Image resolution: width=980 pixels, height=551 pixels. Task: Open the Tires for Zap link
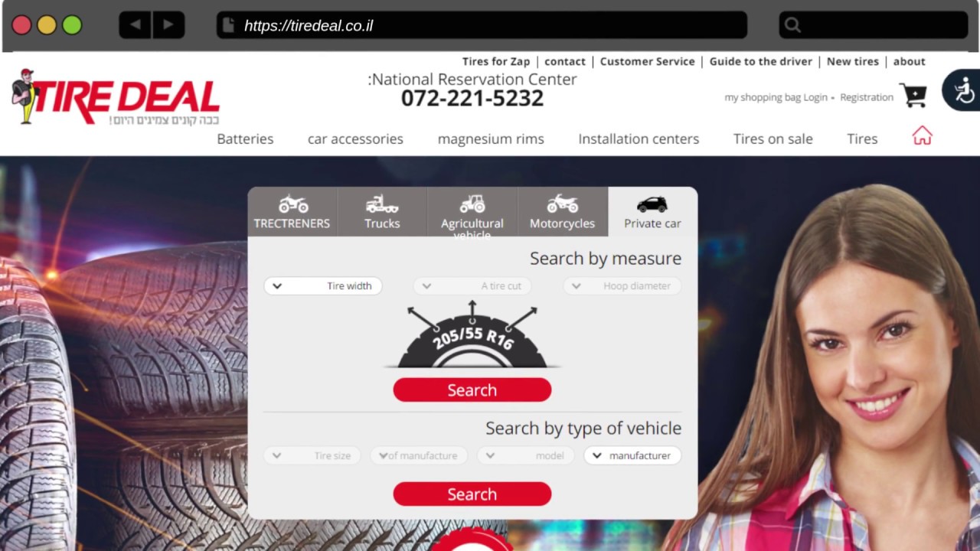(496, 61)
